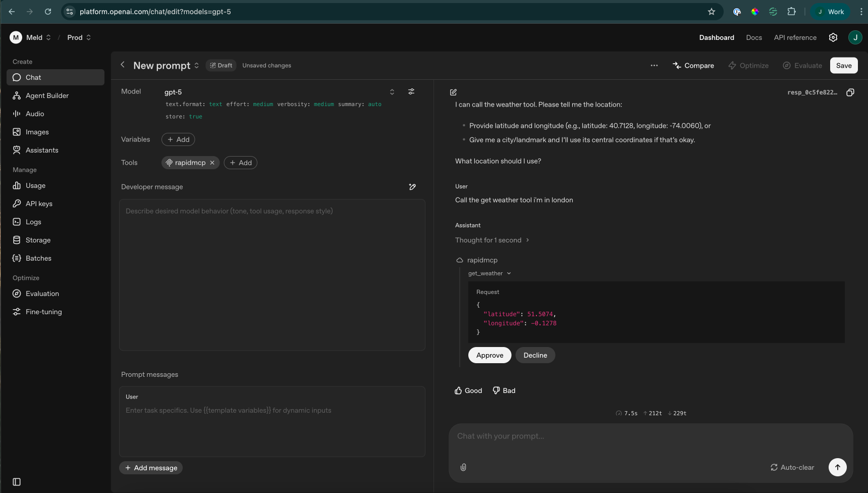Go to the Dashboard
This screenshot has width=868, height=493.
tap(716, 37)
